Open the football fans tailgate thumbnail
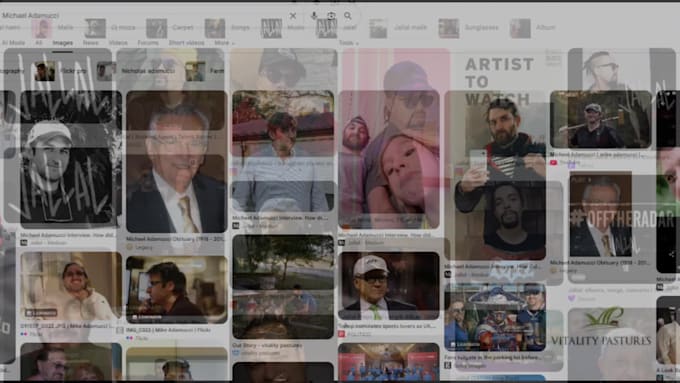The image size is (680, 383). click(x=495, y=317)
